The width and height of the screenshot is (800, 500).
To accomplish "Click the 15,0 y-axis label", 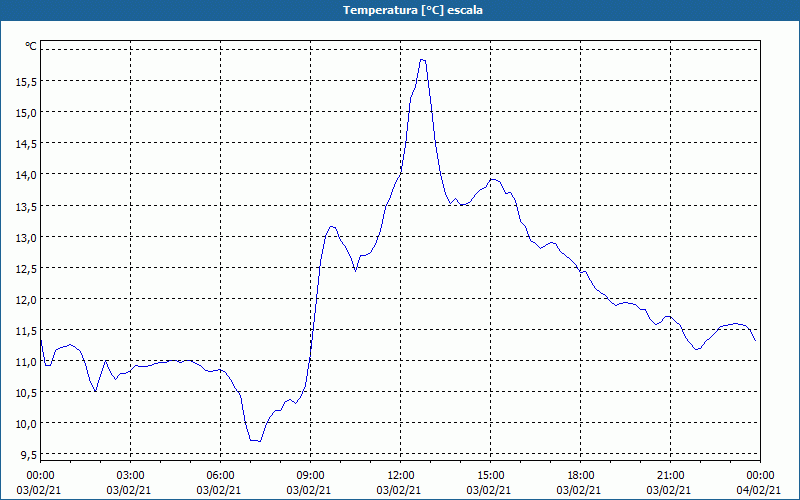I will pyautogui.click(x=26, y=113).
